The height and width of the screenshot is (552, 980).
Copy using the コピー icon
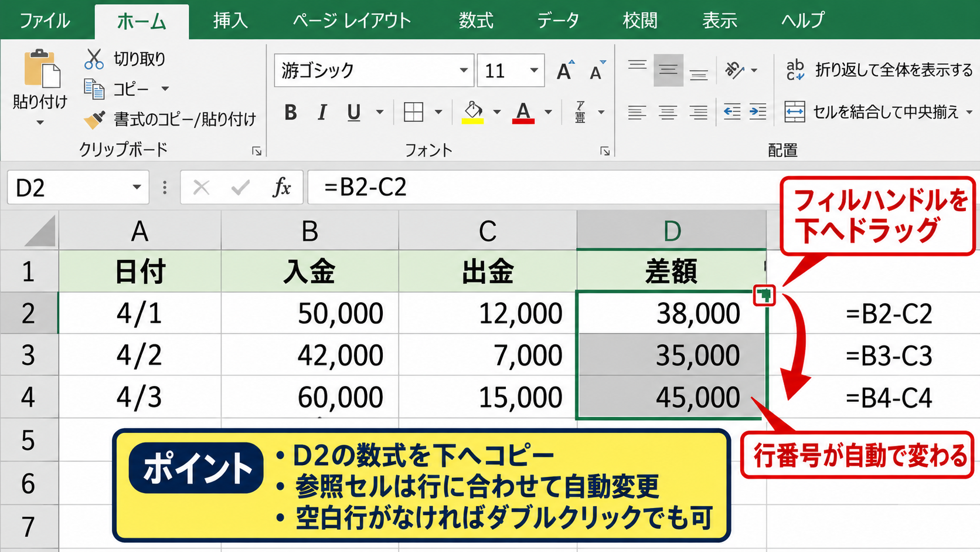point(94,89)
